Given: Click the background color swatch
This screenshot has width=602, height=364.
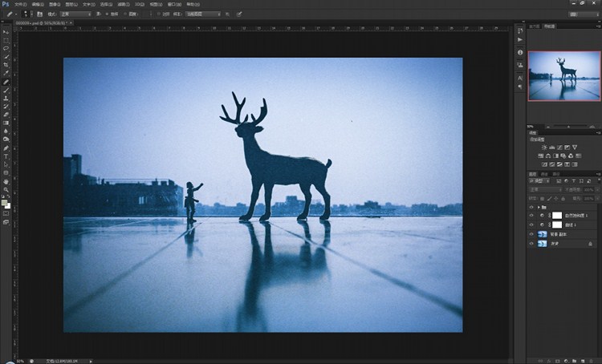Looking at the screenshot, I should pos(8,206).
